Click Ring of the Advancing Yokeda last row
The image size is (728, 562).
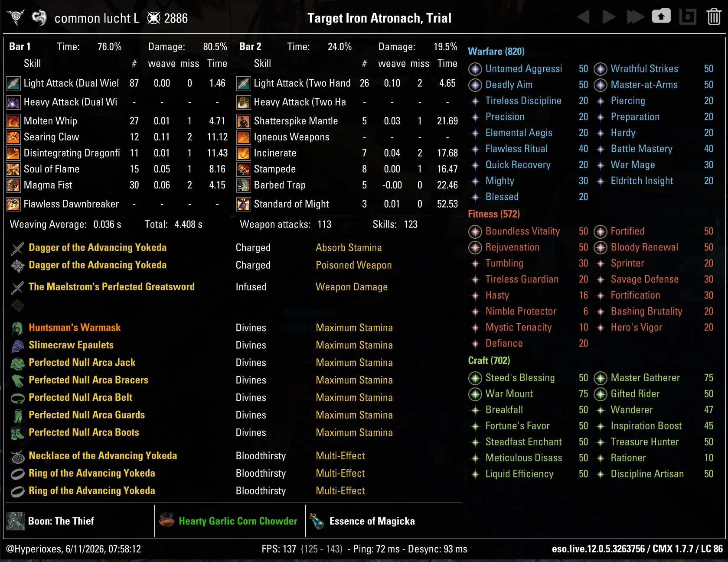click(x=92, y=491)
